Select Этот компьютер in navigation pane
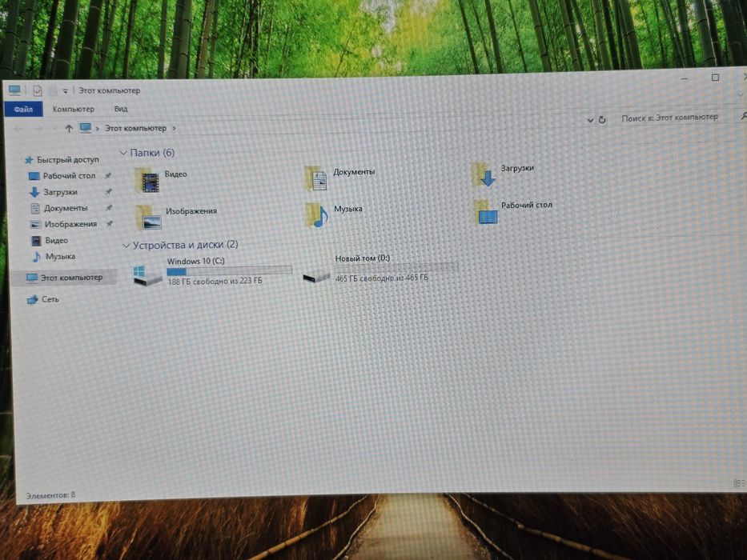 click(x=64, y=278)
